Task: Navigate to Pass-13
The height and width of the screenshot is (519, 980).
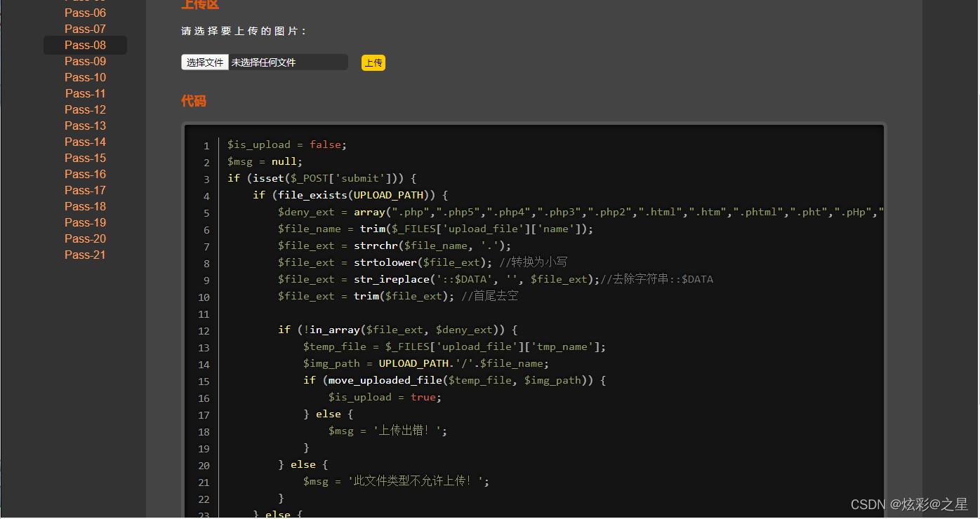Action: click(x=85, y=126)
